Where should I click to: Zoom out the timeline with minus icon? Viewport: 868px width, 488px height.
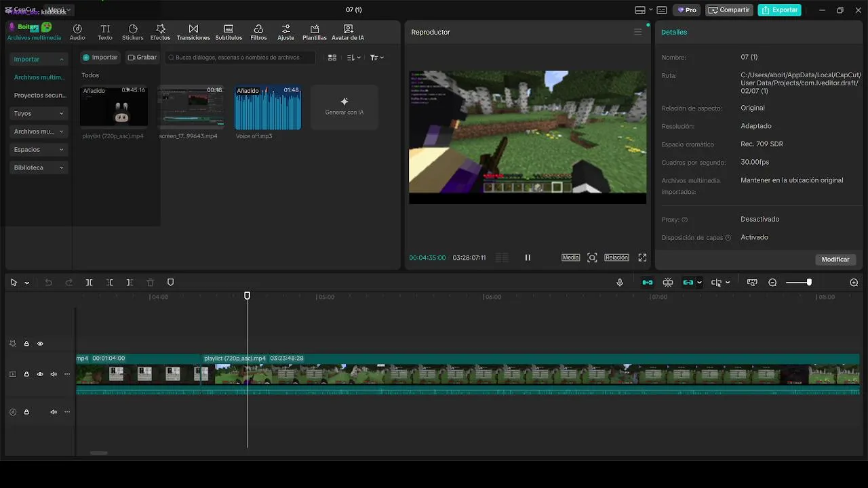[772, 283]
